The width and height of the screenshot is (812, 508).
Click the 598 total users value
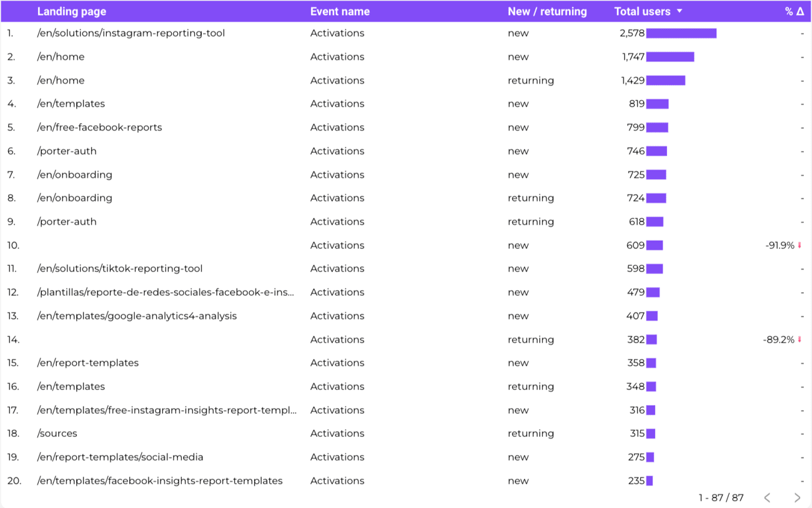point(636,268)
